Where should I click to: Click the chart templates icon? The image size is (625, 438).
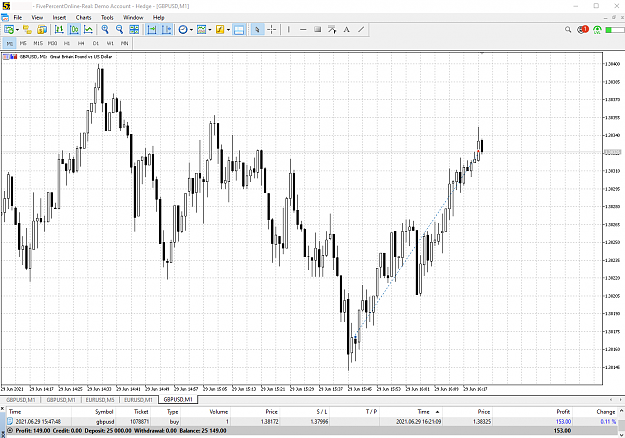tap(202, 29)
